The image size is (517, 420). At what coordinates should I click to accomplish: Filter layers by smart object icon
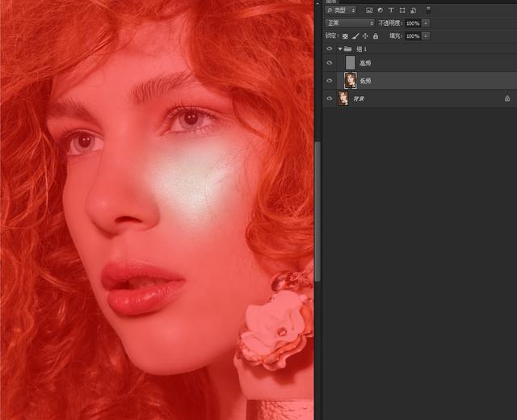(413, 10)
